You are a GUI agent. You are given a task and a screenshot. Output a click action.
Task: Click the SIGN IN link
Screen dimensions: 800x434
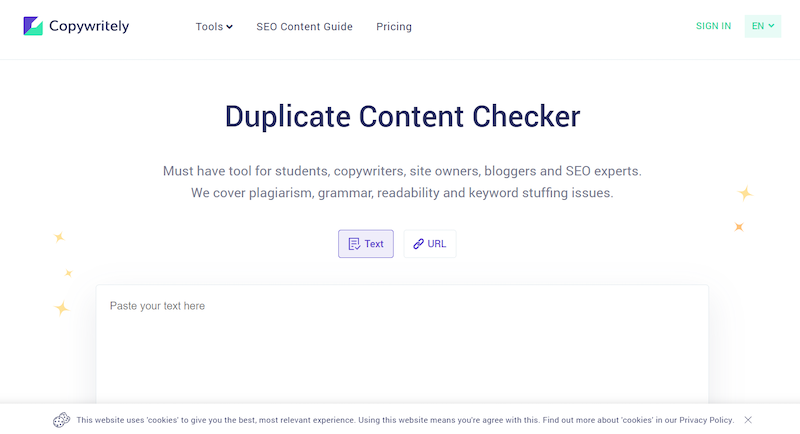713,26
